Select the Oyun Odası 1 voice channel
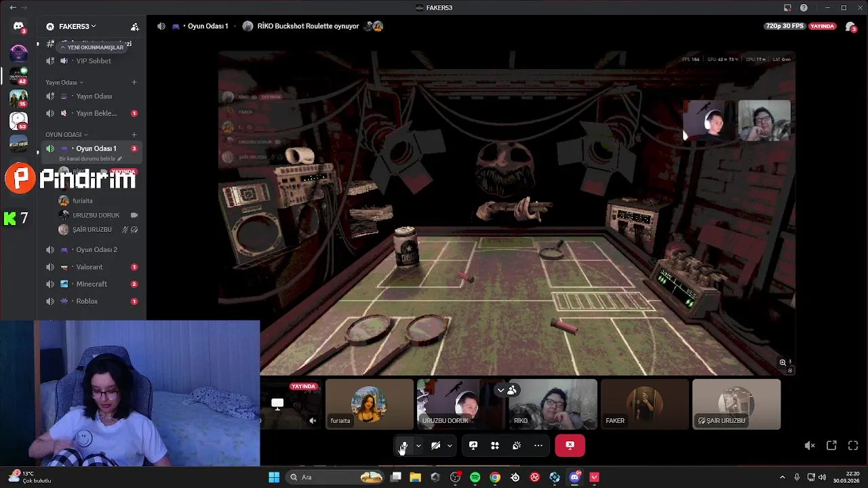The width and height of the screenshot is (868, 488). [x=92, y=148]
